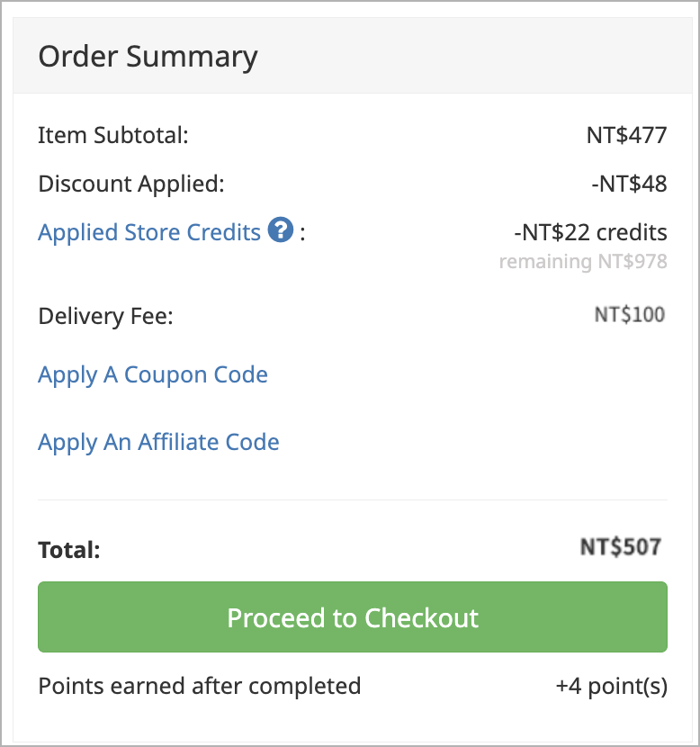Click the NT$507 total amount
Viewport: 700px width, 747px height.
click(x=621, y=547)
